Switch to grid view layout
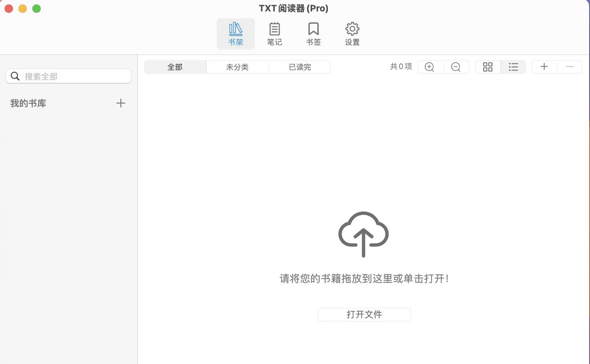This screenshot has width=590, height=364. (488, 67)
